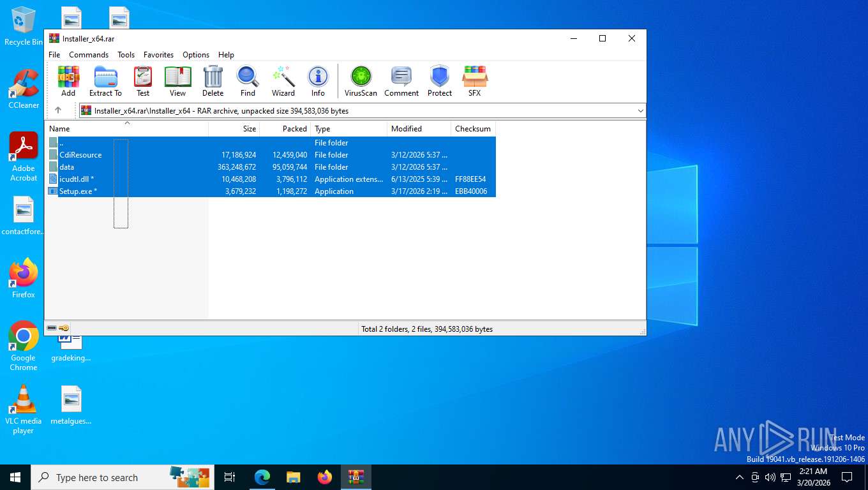The width and height of the screenshot is (868, 490).
Task: Run the Test archive tool
Action: [x=143, y=81]
